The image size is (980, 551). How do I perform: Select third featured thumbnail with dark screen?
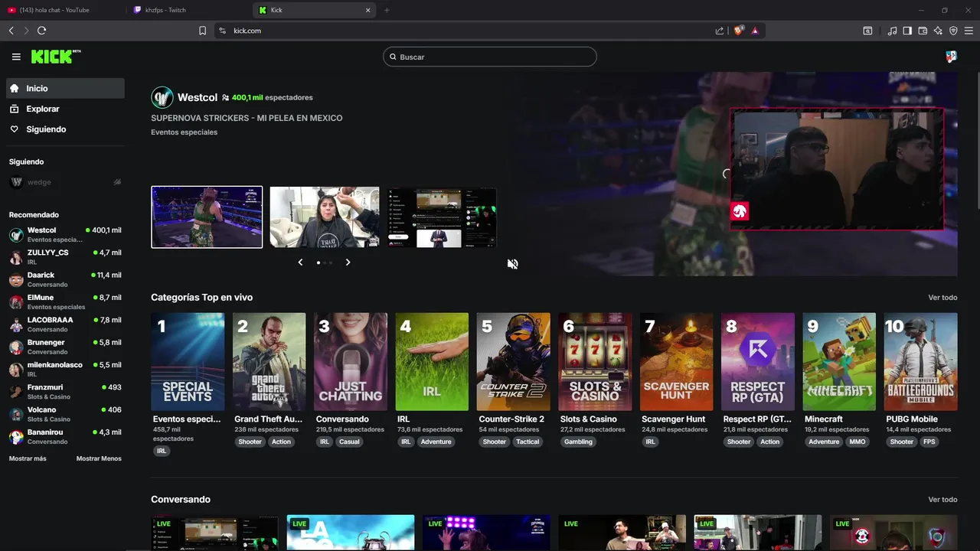pyautogui.click(x=442, y=217)
